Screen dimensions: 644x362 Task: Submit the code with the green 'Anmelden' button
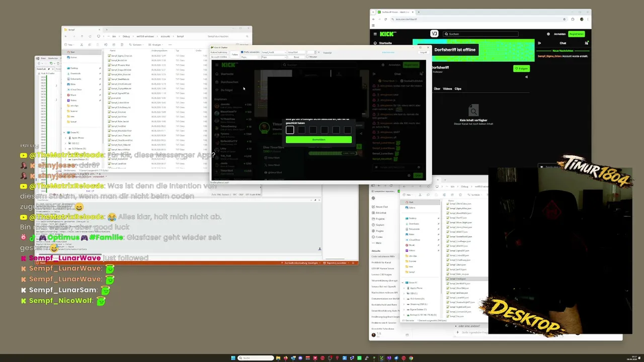pos(318,139)
